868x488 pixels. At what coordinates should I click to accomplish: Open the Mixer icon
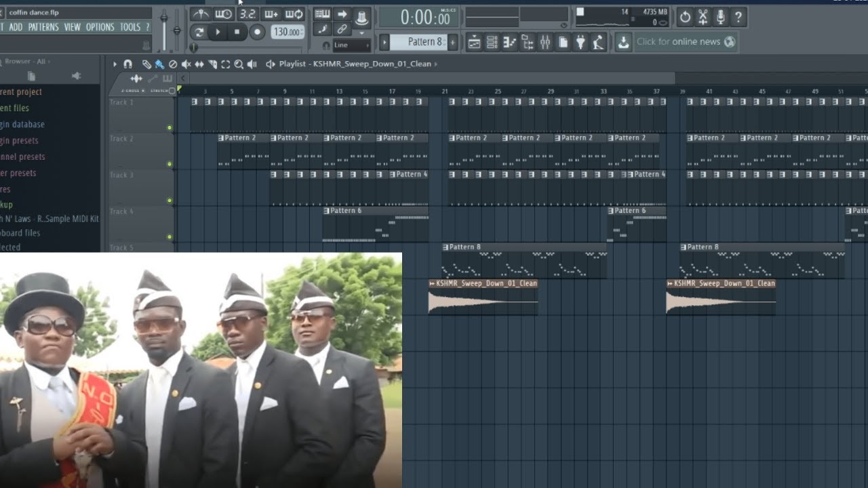click(545, 42)
